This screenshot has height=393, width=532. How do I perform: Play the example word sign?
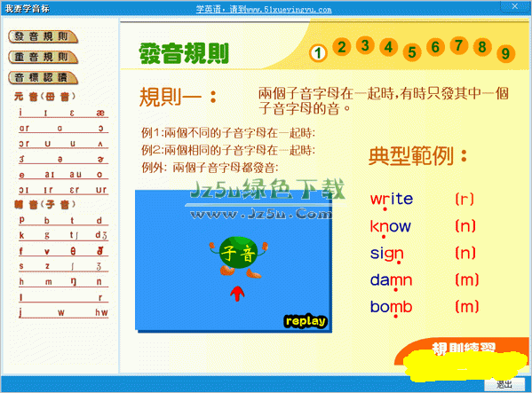[x=386, y=254]
